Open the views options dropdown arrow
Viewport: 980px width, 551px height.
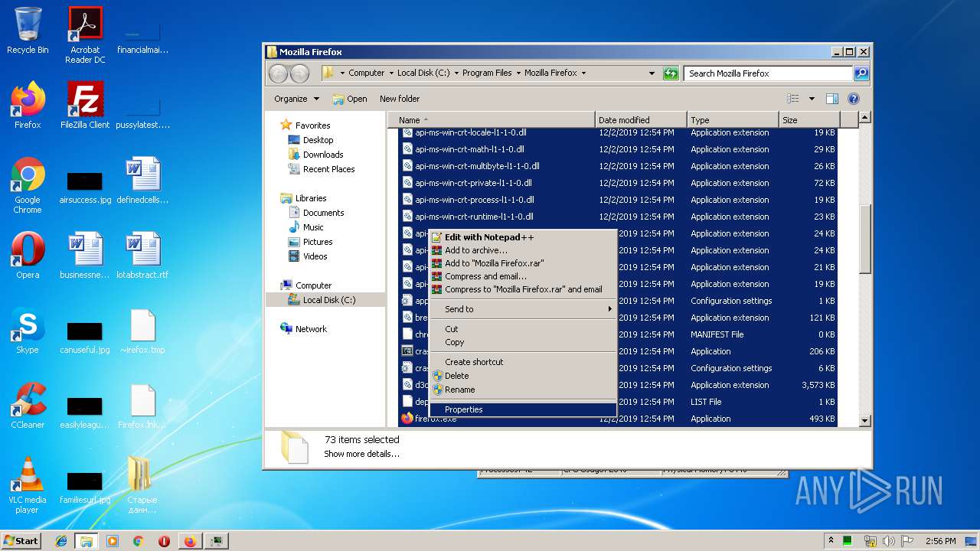click(812, 99)
